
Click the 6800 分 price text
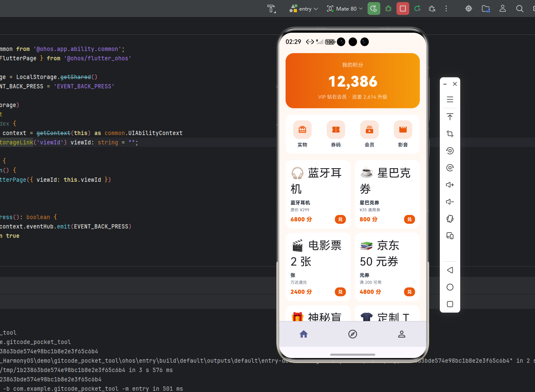coord(301,220)
